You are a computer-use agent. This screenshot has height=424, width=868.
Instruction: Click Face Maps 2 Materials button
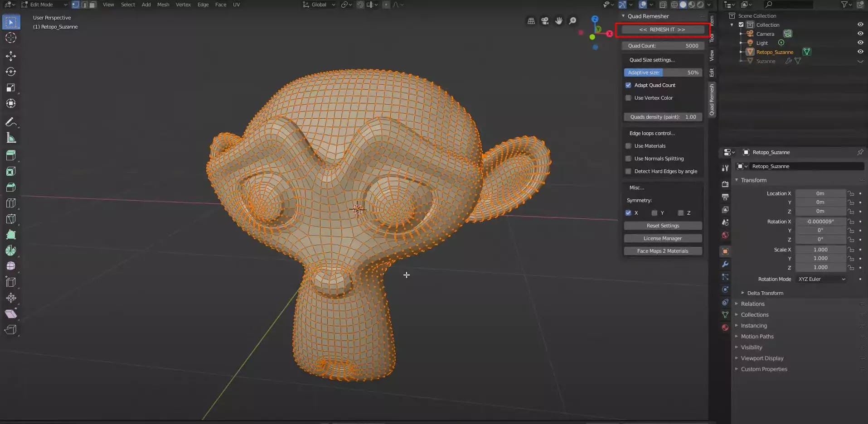pos(663,251)
